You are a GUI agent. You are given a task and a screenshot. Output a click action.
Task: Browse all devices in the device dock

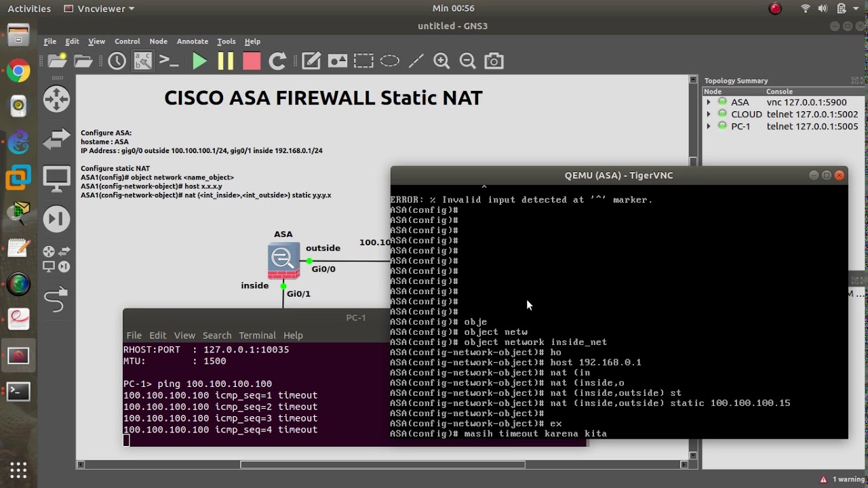click(56, 258)
